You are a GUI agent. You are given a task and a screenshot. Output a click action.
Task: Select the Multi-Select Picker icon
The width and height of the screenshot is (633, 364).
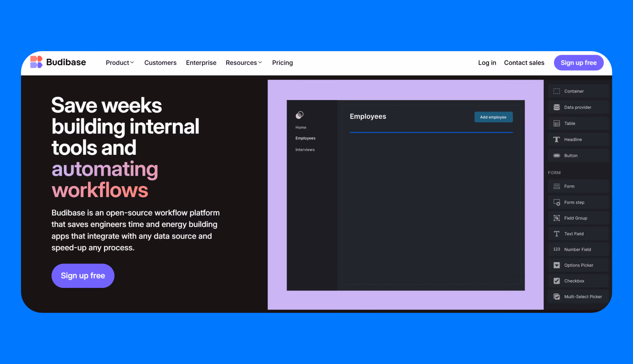[x=557, y=297]
